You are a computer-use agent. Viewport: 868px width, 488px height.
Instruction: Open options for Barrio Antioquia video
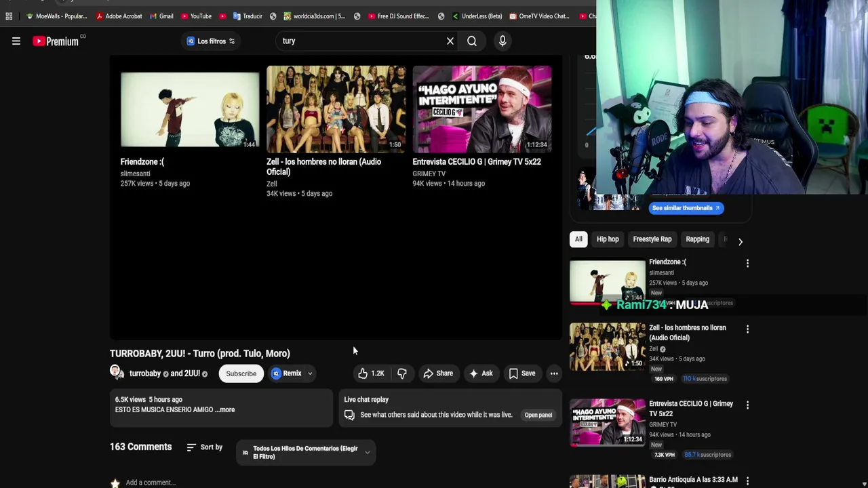tap(748, 481)
